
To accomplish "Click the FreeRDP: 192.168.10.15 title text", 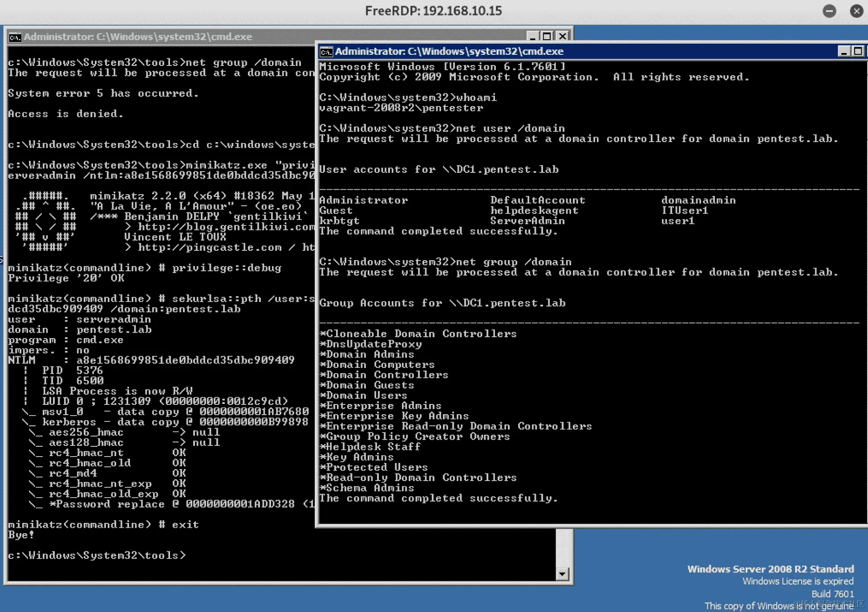I will point(433,11).
